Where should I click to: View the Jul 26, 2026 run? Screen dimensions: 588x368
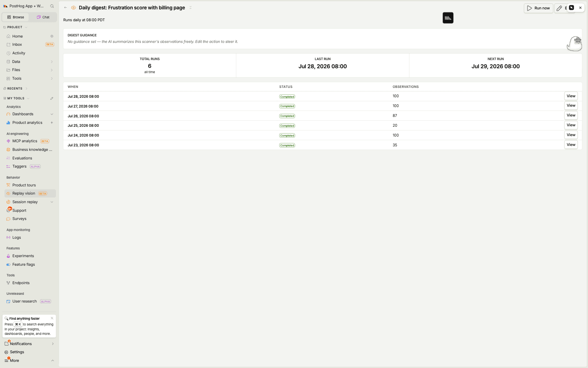(571, 115)
